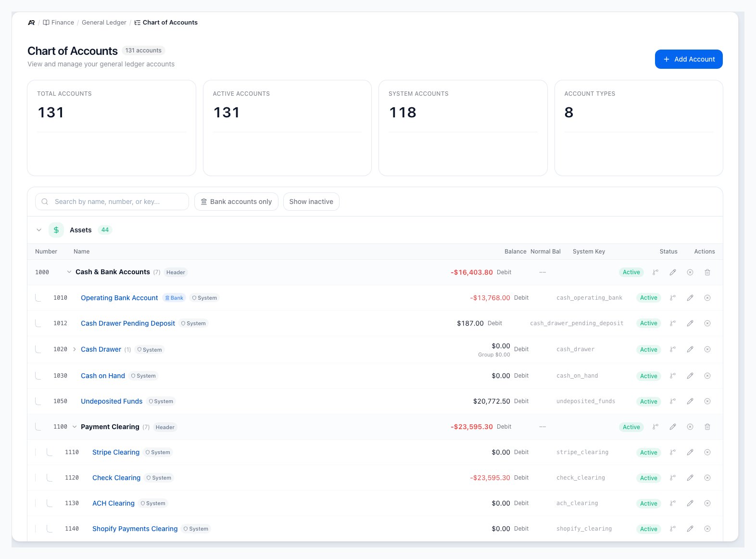756x559 pixels.
Task: Click the trash icon for Cash & Bank Accounts
Action: [x=707, y=272]
